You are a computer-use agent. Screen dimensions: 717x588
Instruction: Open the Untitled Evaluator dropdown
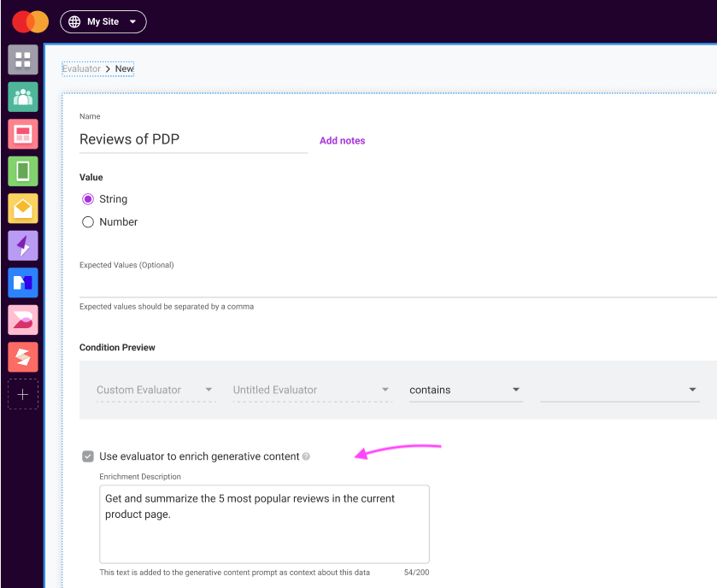(312, 390)
